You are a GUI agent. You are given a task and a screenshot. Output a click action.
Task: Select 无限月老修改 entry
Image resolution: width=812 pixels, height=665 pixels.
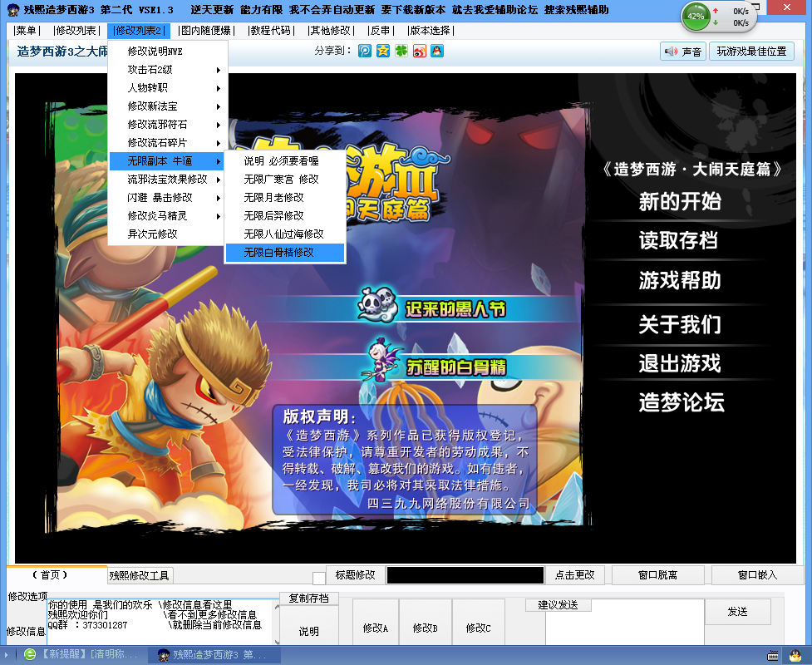tap(285, 197)
